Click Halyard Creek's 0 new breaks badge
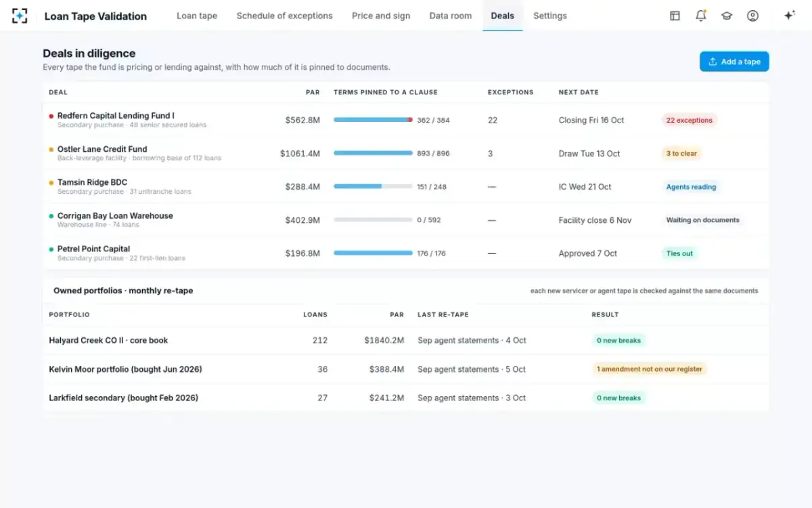The width and height of the screenshot is (812, 508). click(x=618, y=340)
